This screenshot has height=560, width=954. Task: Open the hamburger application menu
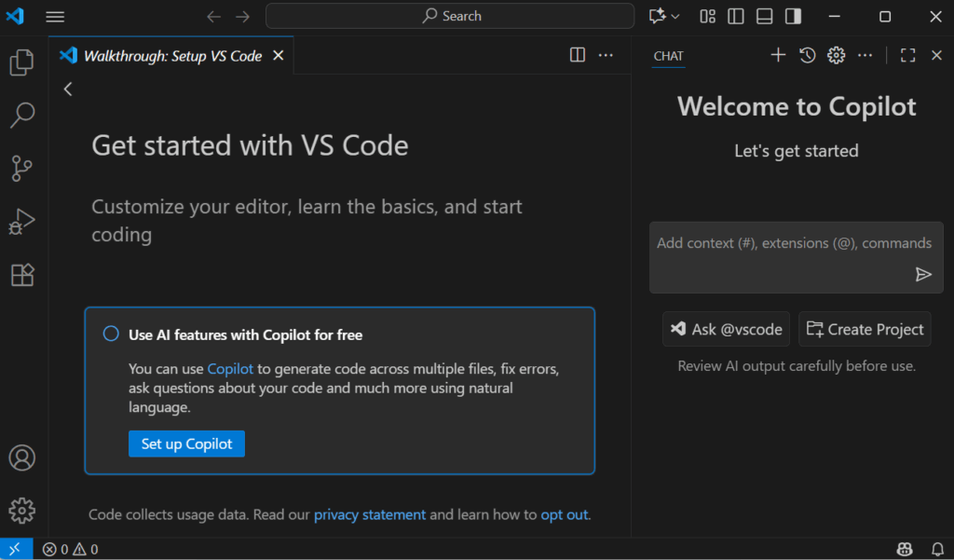[x=55, y=16]
